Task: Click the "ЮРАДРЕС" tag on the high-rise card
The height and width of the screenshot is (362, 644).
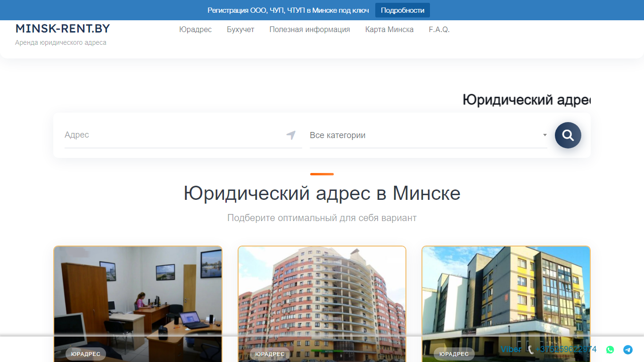Action: [x=270, y=354]
